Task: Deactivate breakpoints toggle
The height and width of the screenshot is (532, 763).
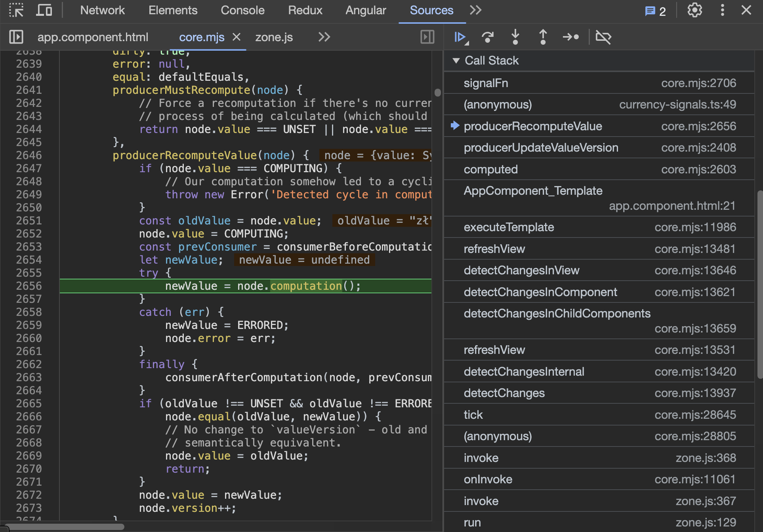Action: coord(603,37)
